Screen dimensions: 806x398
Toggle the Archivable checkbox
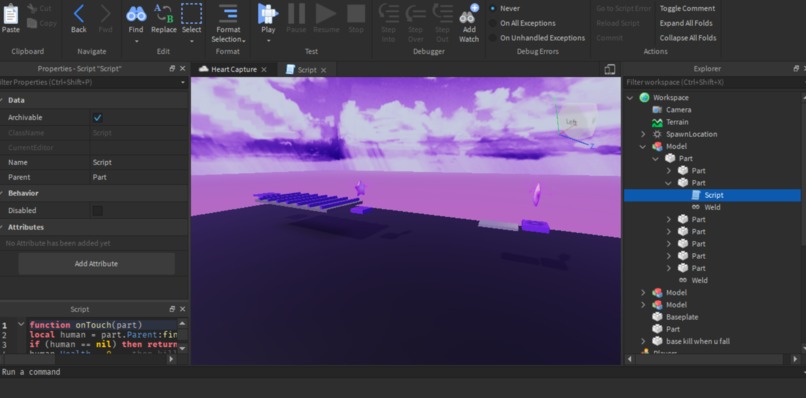click(98, 118)
